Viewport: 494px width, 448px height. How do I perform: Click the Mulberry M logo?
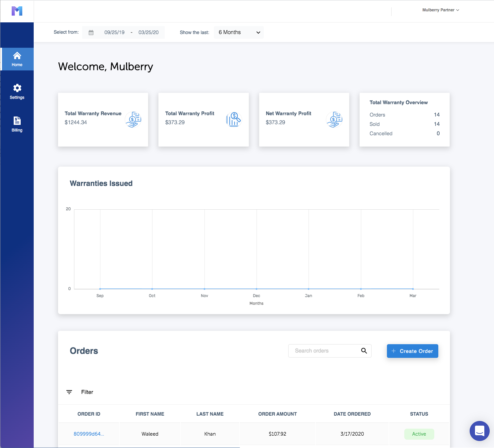17,11
